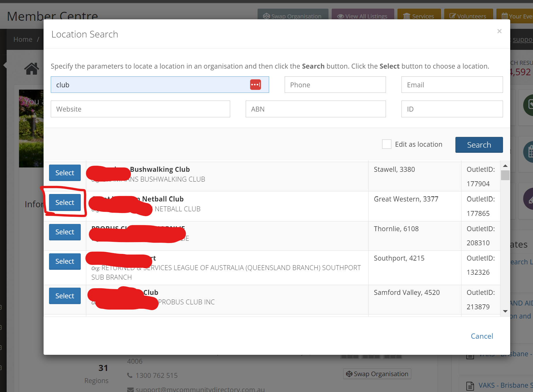The height and width of the screenshot is (392, 533).
Task: Click the Swap Organisation cube icon in top toolbar
Action: click(266, 16)
